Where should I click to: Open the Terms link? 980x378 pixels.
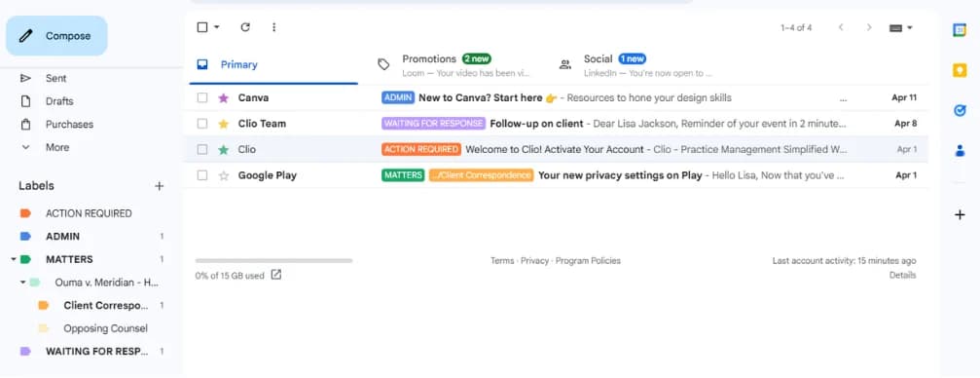(x=502, y=261)
